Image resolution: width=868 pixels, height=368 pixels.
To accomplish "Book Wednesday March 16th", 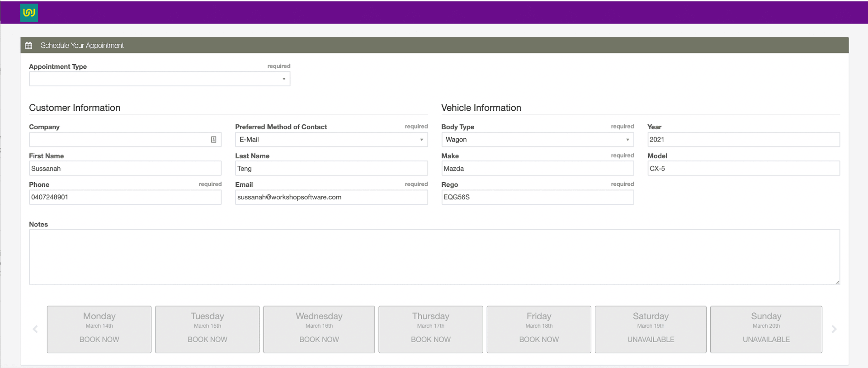I will click(x=319, y=330).
